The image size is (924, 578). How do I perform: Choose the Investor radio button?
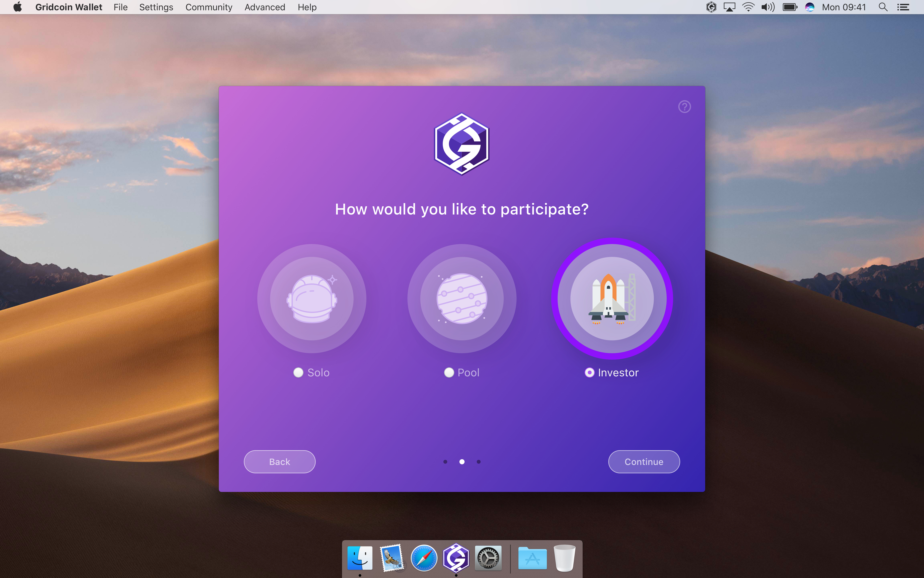point(589,372)
